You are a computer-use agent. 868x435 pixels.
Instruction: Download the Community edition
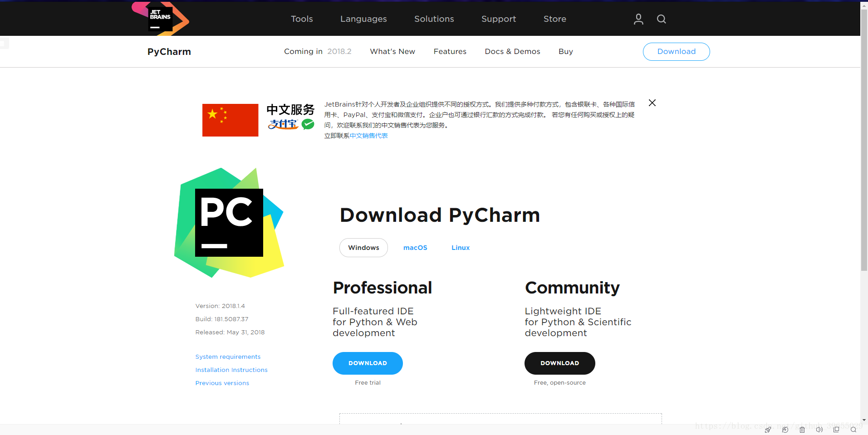[x=559, y=363]
